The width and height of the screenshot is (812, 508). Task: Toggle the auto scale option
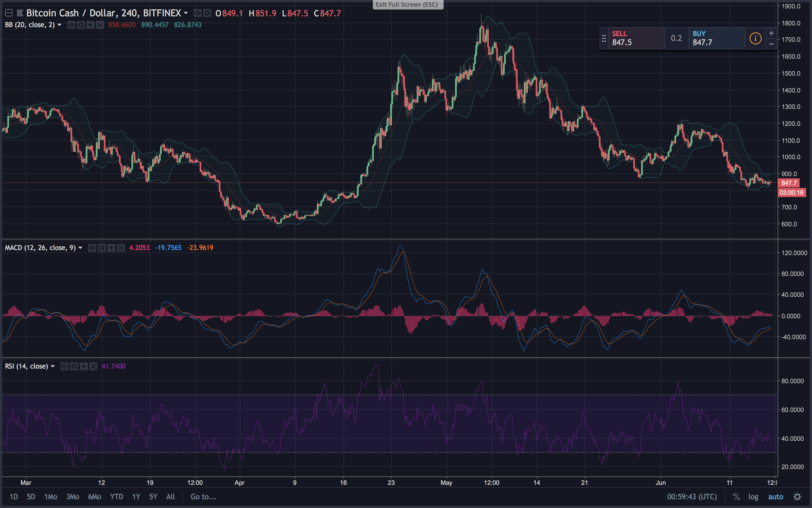coord(775,497)
